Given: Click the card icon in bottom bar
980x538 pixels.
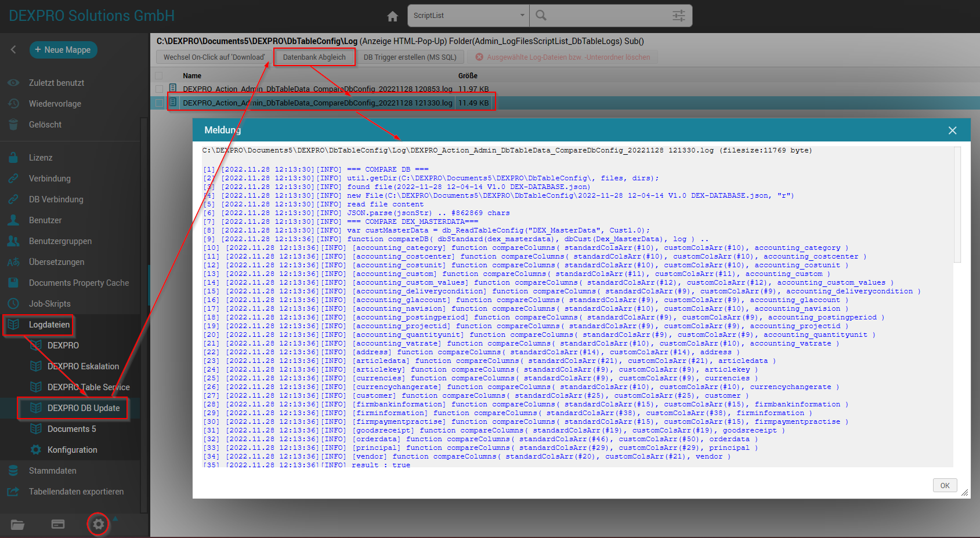Looking at the screenshot, I should tap(58, 524).
